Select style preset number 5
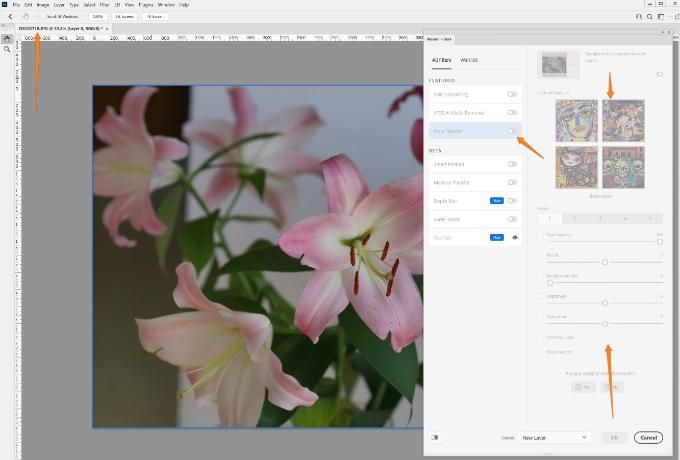 click(x=650, y=219)
